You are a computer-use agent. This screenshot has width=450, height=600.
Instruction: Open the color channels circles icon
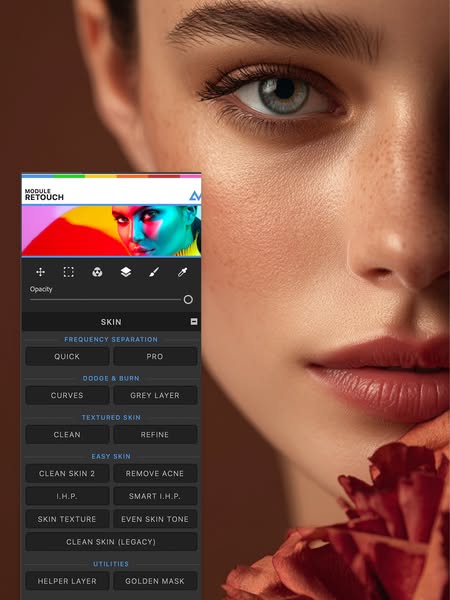97,272
